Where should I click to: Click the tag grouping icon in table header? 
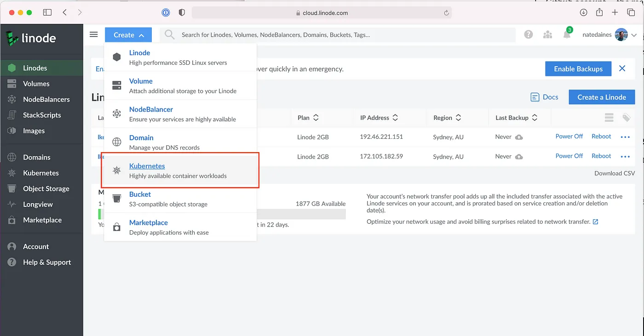pos(626,118)
